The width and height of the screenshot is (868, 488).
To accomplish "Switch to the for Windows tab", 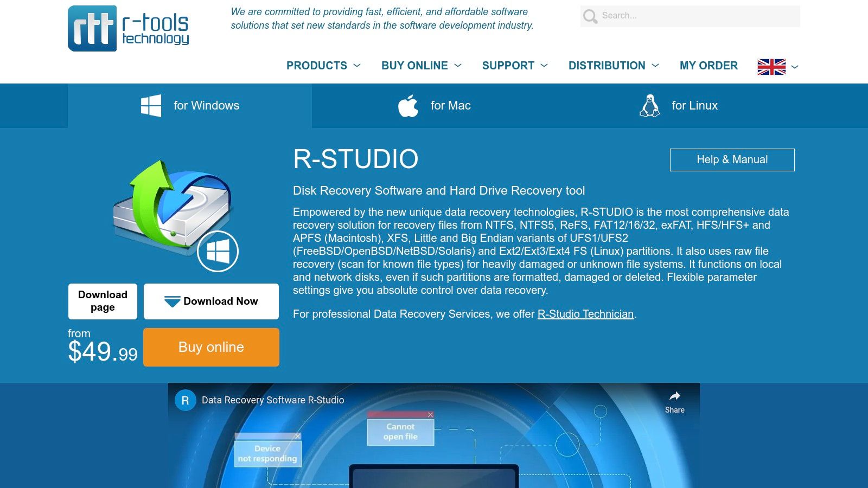I will point(190,106).
